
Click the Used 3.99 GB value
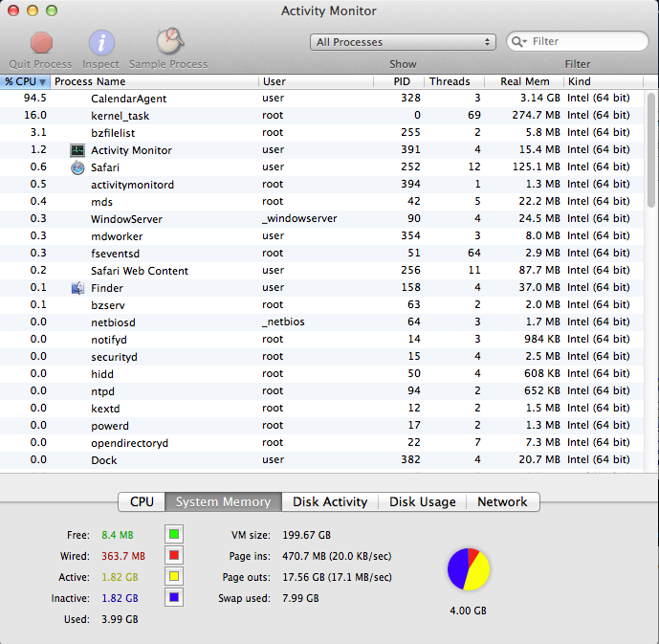120,619
